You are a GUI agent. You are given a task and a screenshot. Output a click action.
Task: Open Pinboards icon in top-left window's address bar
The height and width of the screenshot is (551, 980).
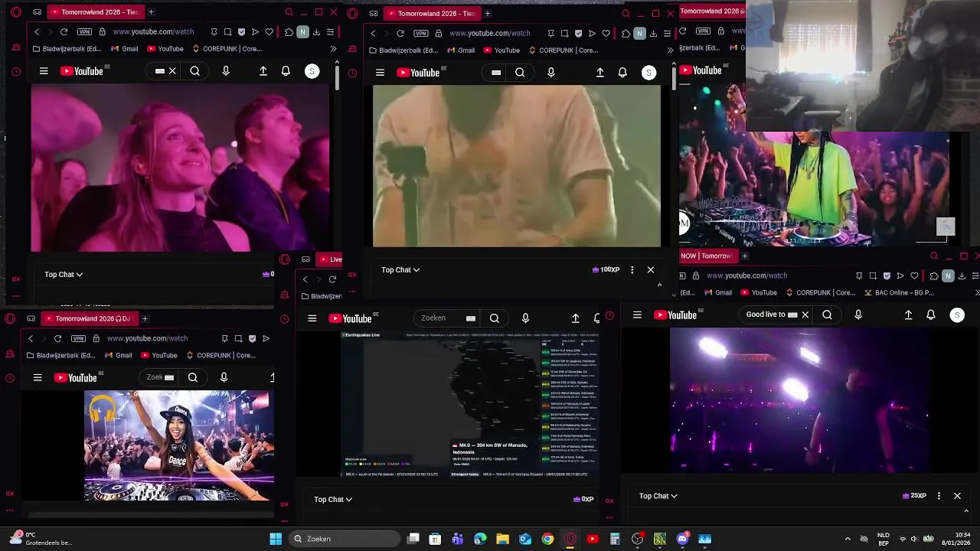coord(214,32)
